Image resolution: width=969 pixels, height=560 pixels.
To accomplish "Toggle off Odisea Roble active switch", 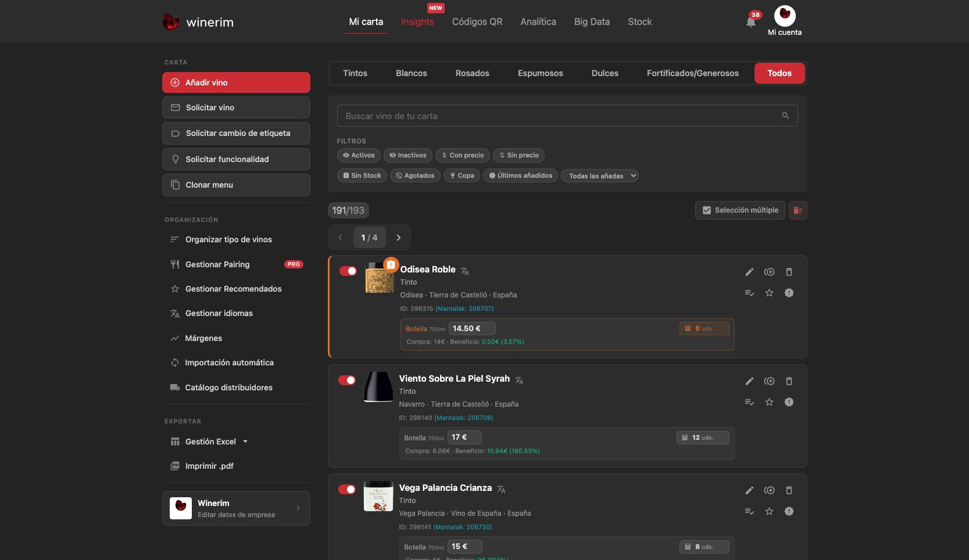I will click(x=348, y=271).
